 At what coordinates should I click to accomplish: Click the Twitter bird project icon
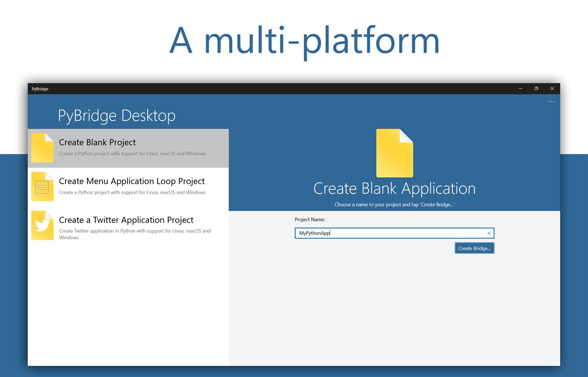tap(42, 225)
